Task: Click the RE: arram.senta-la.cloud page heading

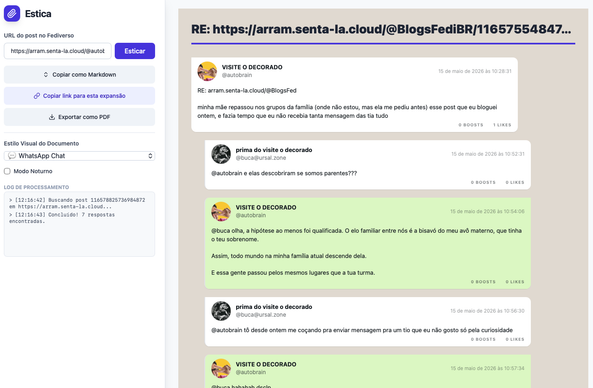Action: 381,29
